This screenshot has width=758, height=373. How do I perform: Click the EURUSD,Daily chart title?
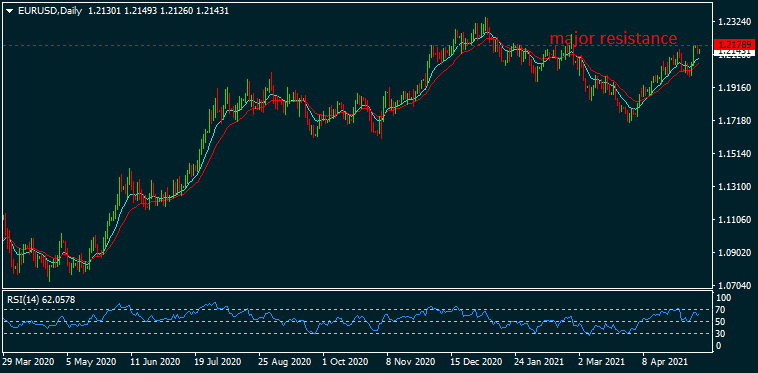(x=50, y=11)
